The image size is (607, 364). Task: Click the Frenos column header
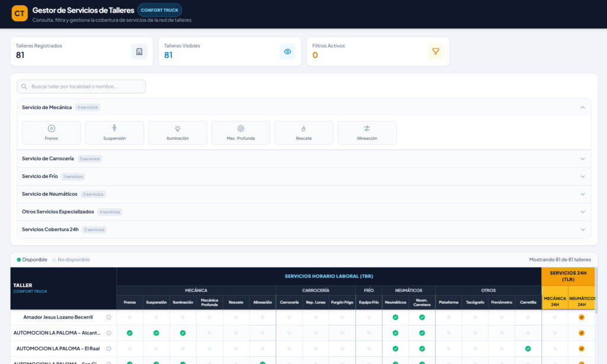130,302
